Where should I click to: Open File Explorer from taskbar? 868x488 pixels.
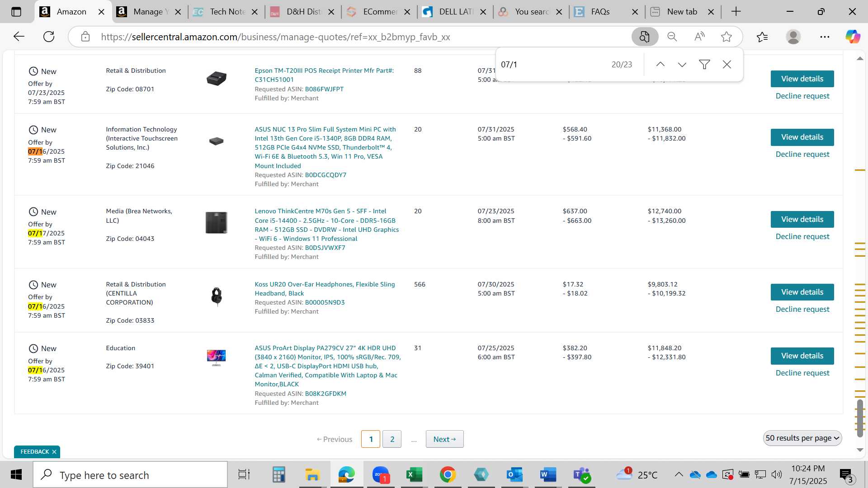(312, 475)
